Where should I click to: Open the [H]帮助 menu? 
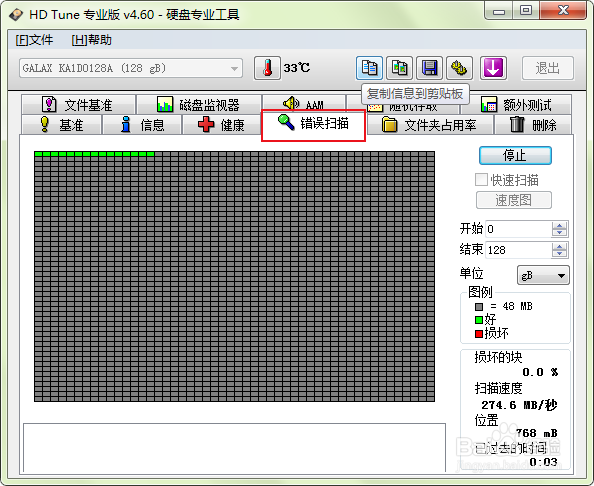coord(91,40)
